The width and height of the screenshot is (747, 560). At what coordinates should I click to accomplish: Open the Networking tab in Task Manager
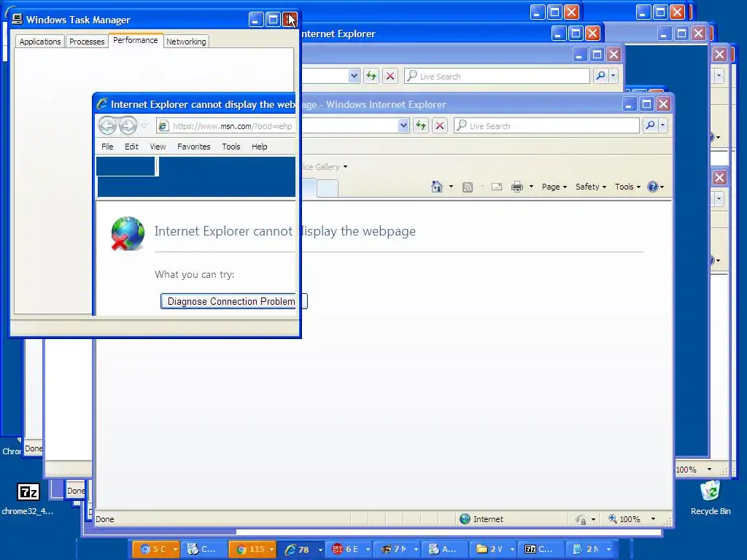[x=186, y=42]
